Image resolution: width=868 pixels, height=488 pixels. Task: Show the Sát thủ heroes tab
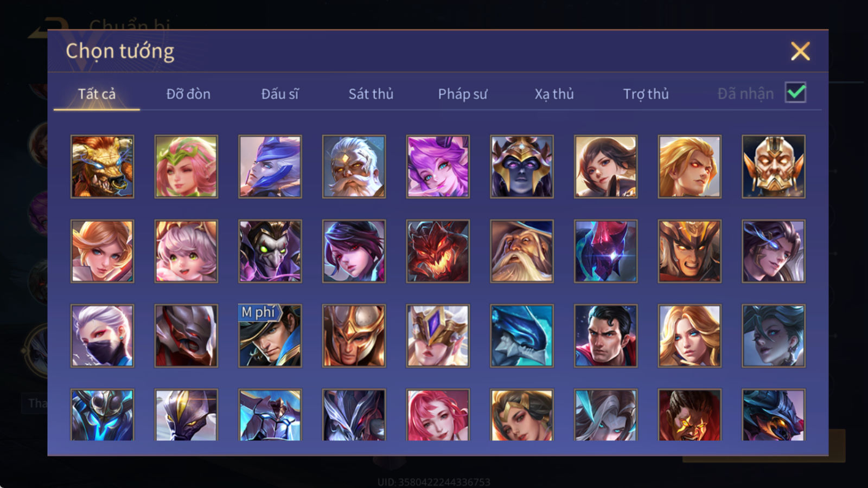[x=371, y=94]
